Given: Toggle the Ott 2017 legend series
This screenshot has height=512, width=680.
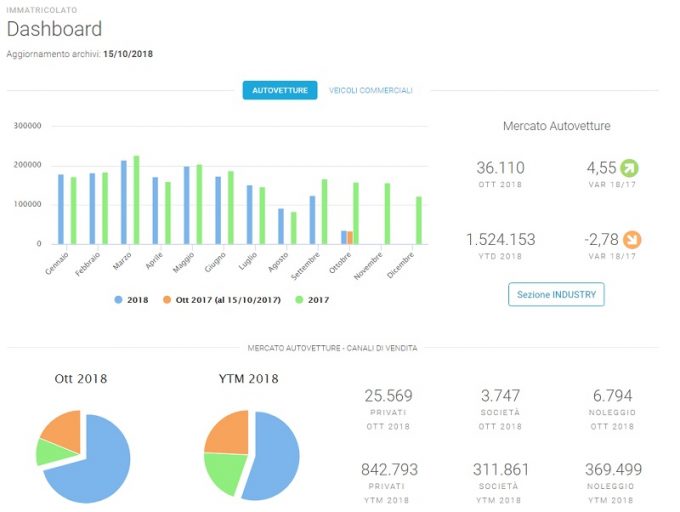Looking at the screenshot, I should [x=222, y=300].
